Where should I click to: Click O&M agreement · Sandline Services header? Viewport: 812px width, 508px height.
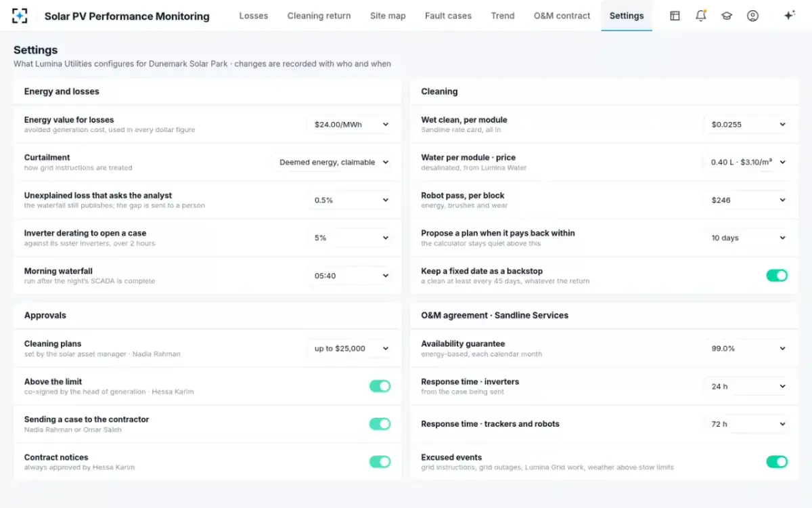click(x=495, y=315)
